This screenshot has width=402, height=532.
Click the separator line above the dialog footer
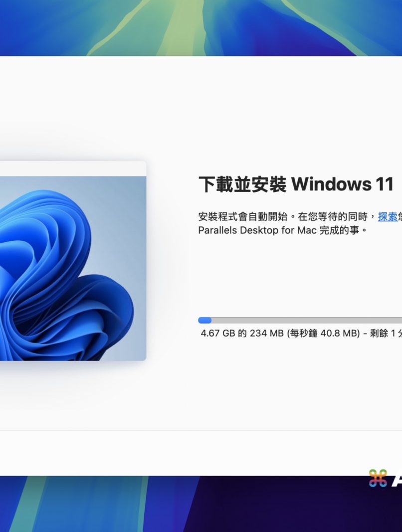(x=201, y=430)
